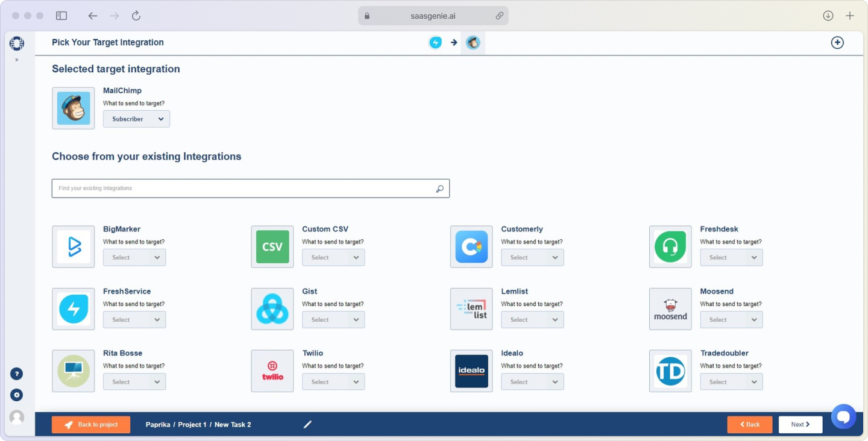Click the Back to project button

pyautogui.click(x=91, y=425)
